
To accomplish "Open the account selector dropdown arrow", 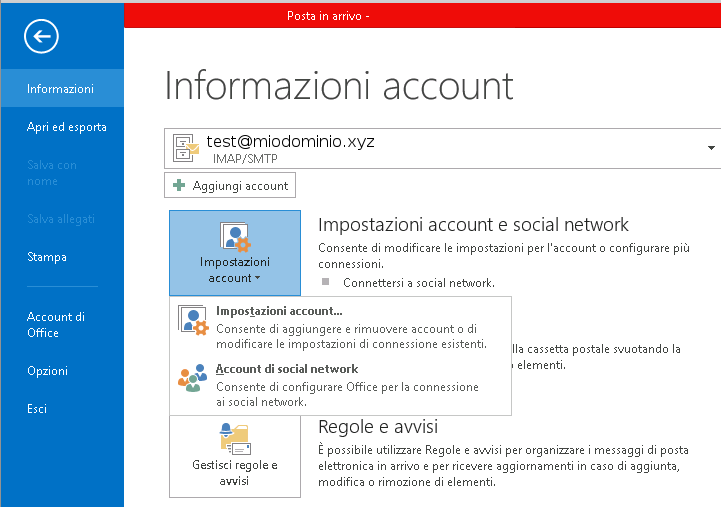I will coord(711,148).
